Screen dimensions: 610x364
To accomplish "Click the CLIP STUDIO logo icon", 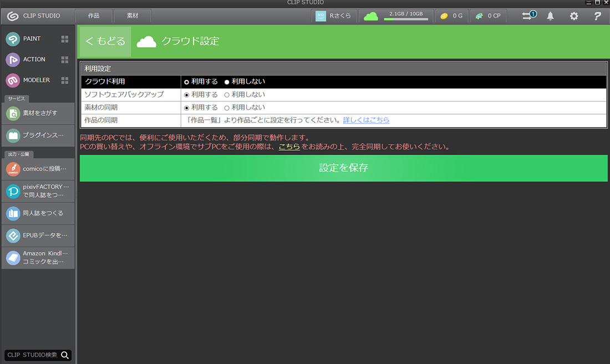I will pyautogui.click(x=13, y=16).
